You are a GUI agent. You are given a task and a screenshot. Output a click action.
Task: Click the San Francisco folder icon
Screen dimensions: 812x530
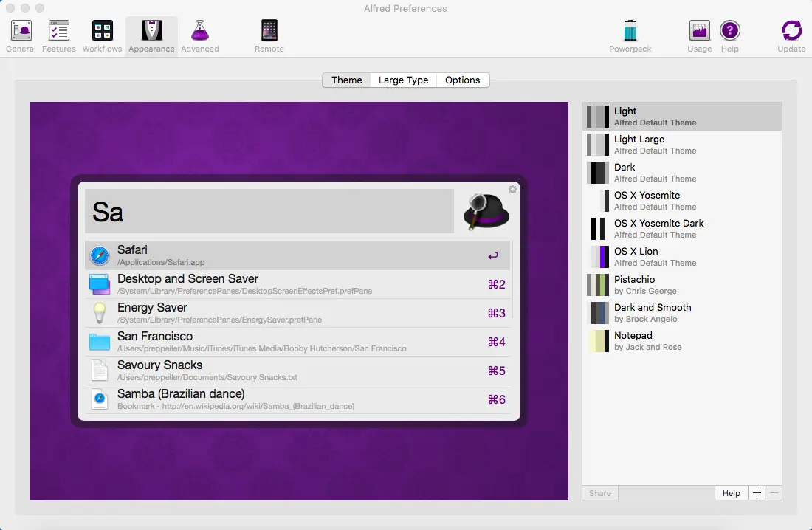pyautogui.click(x=100, y=342)
